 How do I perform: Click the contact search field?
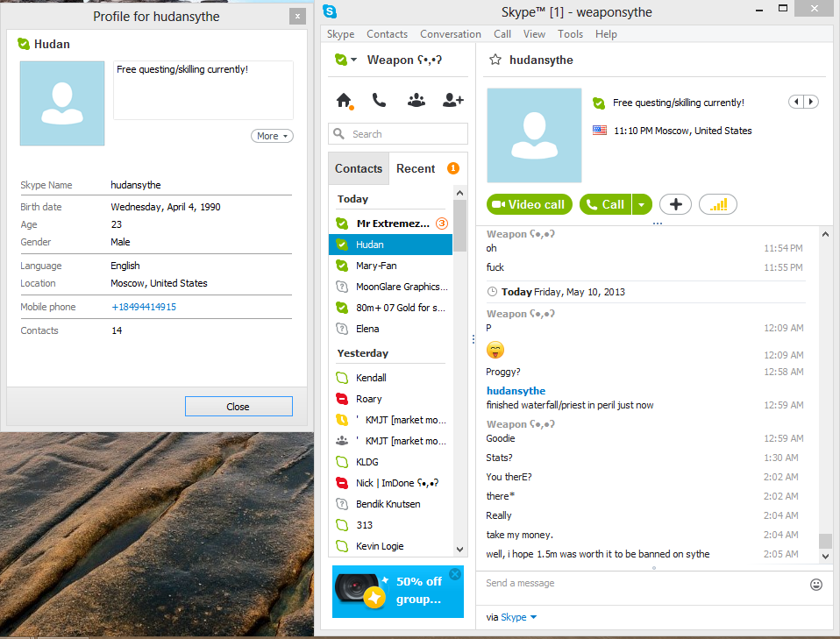click(x=397, y=134)
